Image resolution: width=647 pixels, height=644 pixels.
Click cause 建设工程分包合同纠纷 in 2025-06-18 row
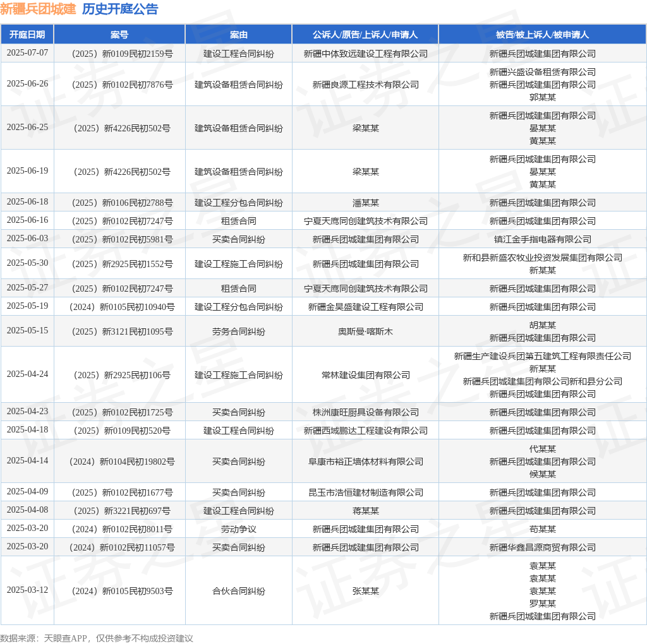[238, 203]
